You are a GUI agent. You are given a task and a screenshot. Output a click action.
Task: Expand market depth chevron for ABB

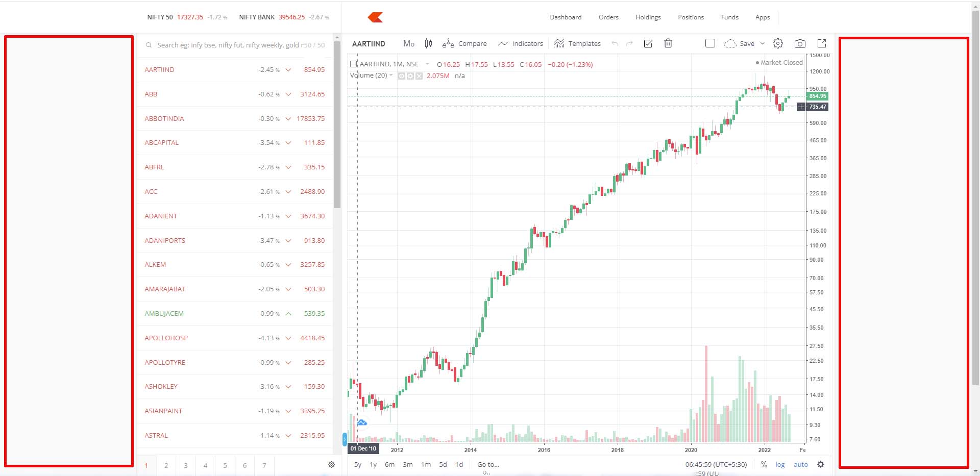(288, 94)
